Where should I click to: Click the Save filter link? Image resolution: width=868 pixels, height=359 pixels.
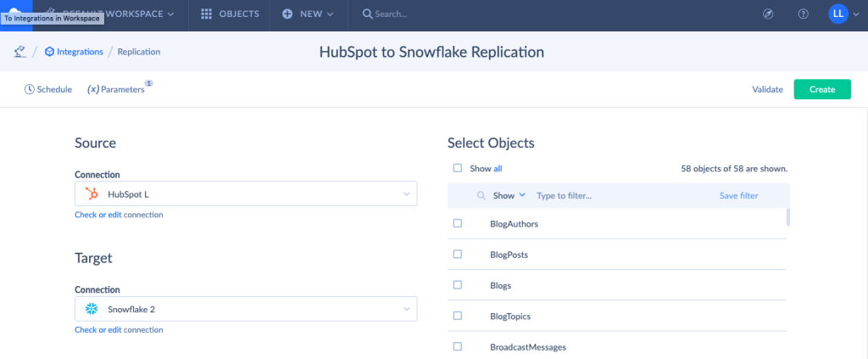tap(738, 195)
